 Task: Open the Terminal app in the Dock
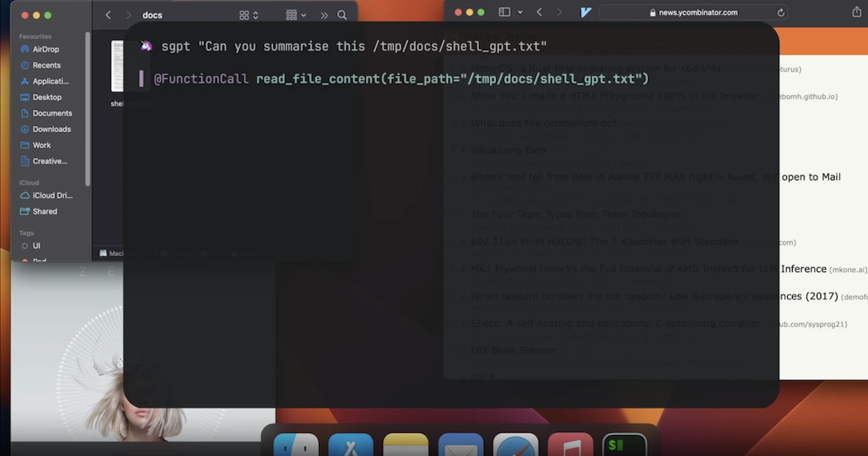[x=624, y=444]
